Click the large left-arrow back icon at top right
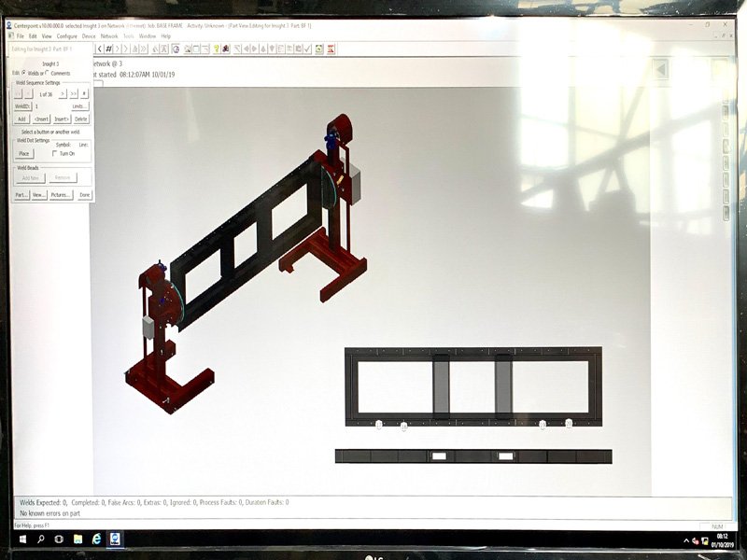This screenshot has width=747, height=560. [x=661, y=69]
